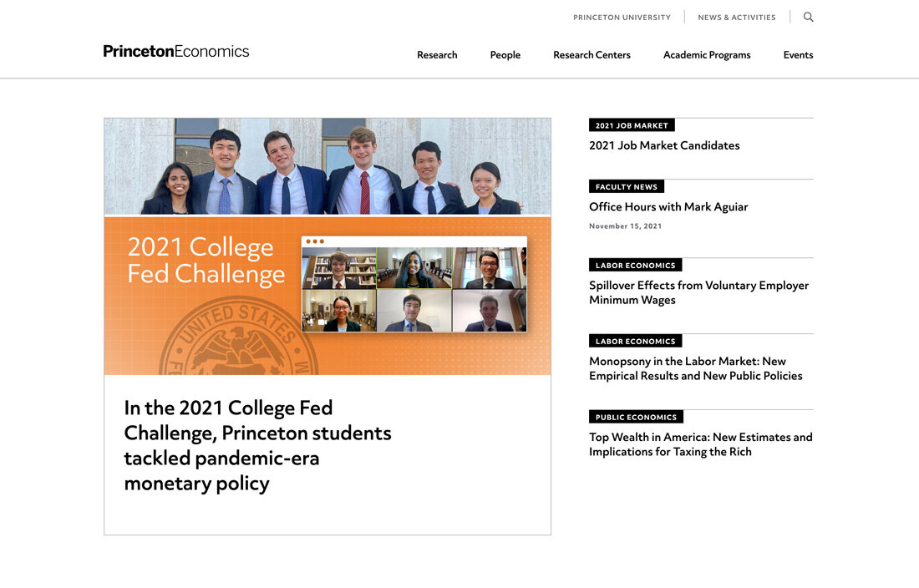Open the search magnifier icon

coord(808,17)
